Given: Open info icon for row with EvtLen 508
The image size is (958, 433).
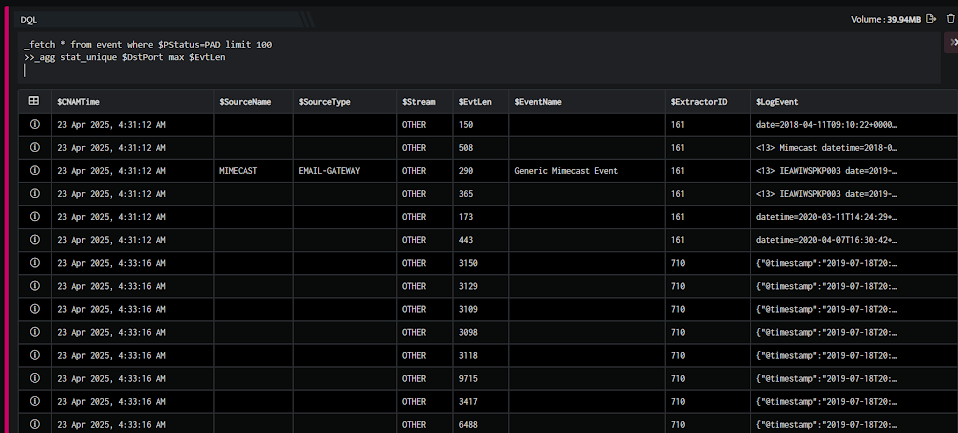Looking at the screenshot, I should tap(35, 147).
